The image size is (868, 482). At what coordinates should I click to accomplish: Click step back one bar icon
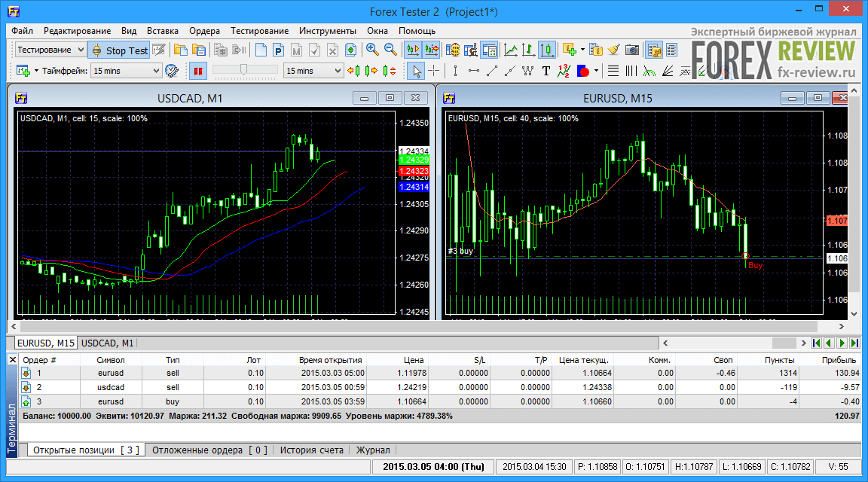click(x=353, y=71)
